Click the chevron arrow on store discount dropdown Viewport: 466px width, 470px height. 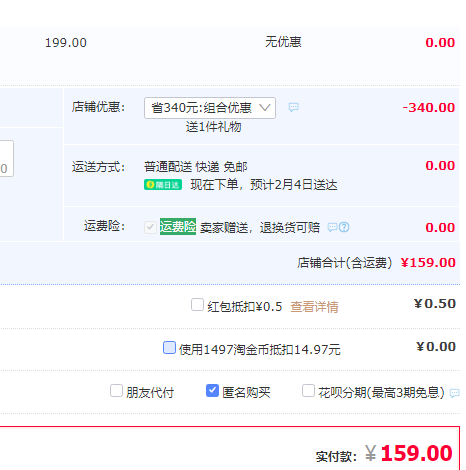pyautogui.click(x=265, y=108)
